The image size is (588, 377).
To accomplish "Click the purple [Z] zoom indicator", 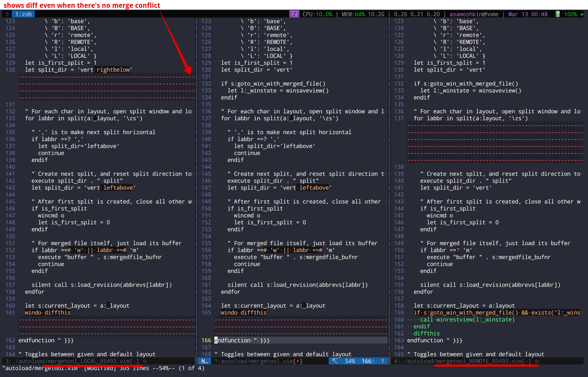I will pyautogui.click(x=294, y=14).
